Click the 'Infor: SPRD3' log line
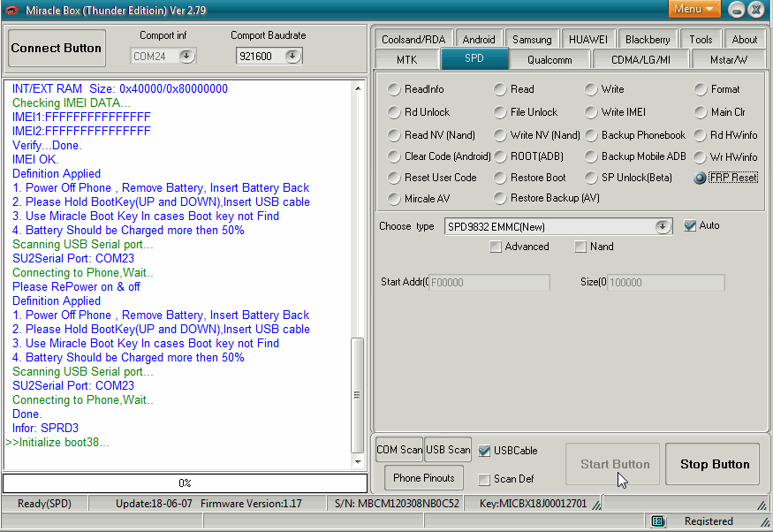The image size is (773, 532). coord(45,428)
